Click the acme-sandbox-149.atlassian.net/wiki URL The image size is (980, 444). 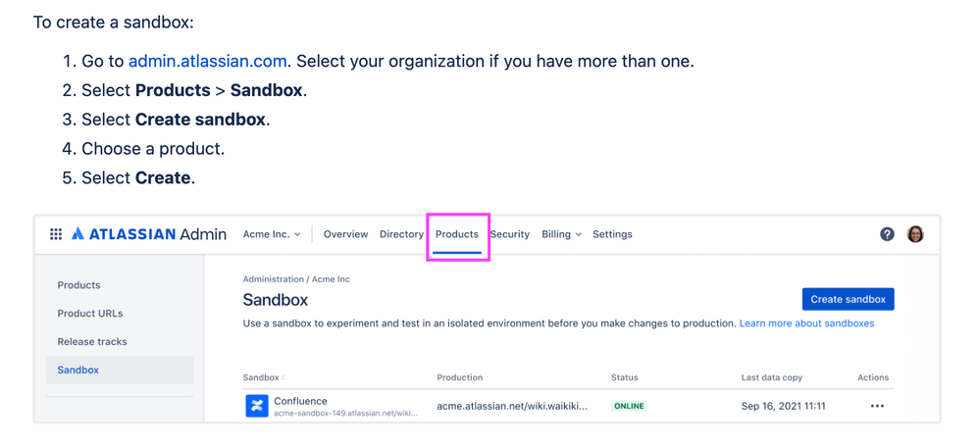coord(345,414)
